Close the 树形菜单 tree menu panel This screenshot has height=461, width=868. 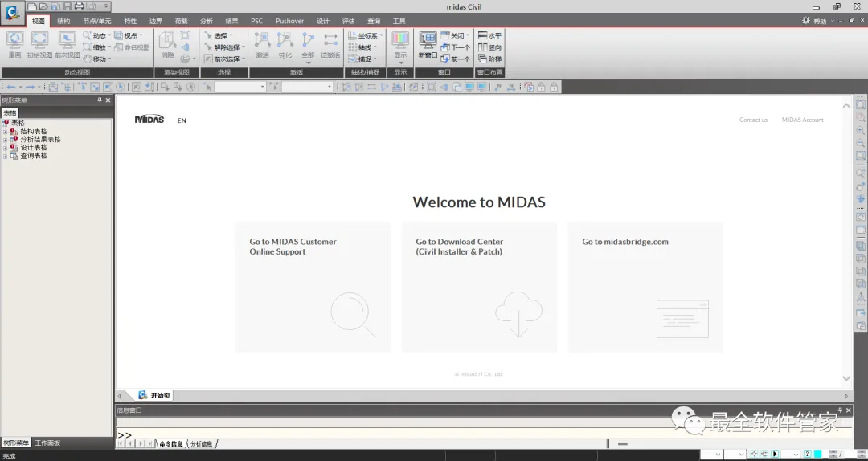[108, 100]
